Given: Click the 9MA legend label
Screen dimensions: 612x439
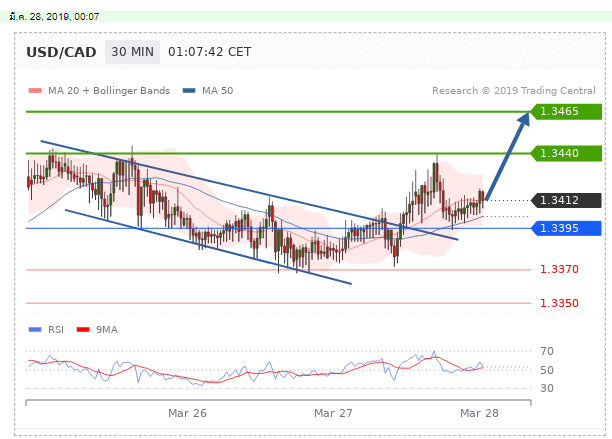Looking at the screenshot, I should 107,330.
